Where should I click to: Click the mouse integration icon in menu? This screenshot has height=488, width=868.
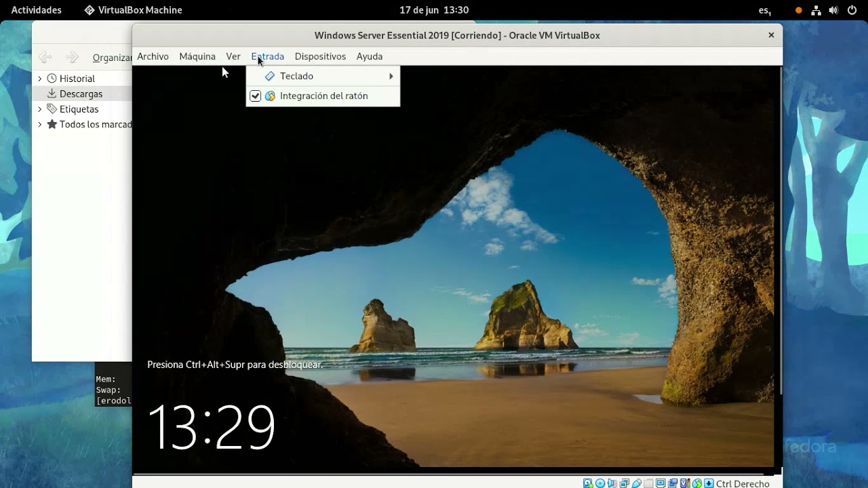(x=270, y=96)
